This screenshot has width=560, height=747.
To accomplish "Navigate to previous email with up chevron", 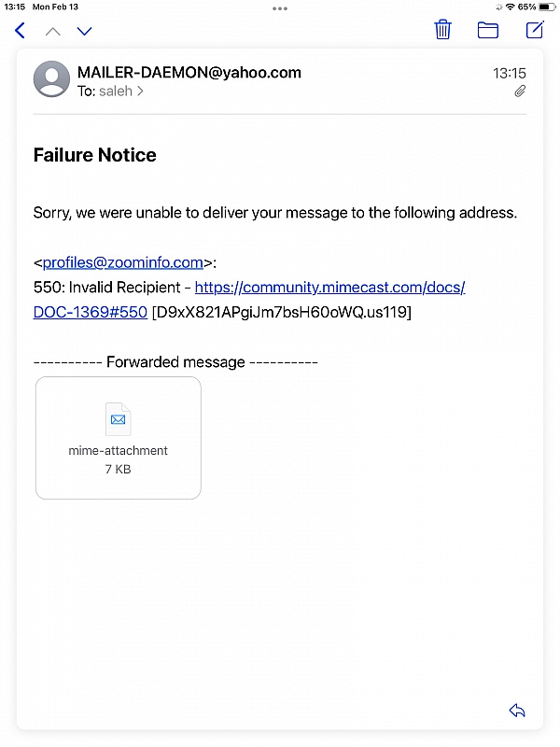I will (53, 31).
